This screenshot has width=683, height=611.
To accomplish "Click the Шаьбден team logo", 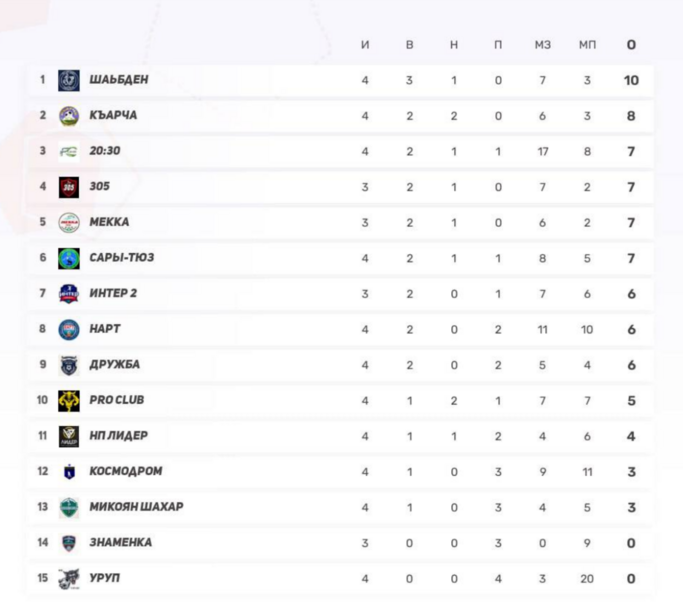I will (68, 80).
